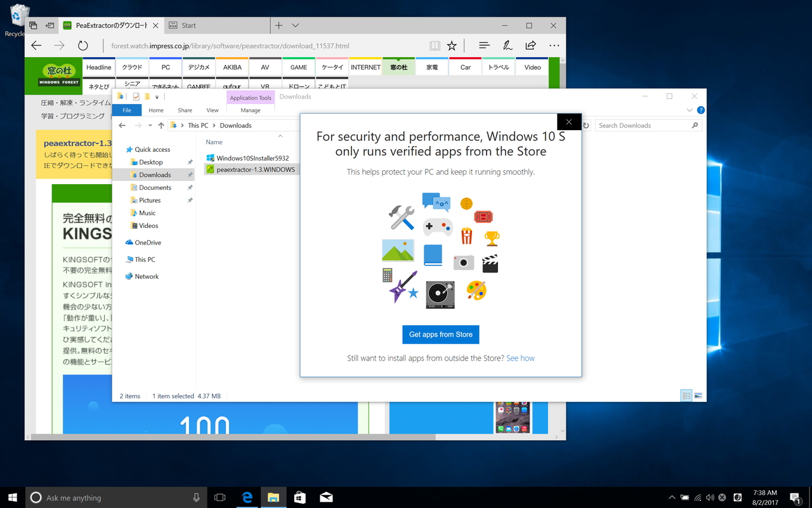Select Desktop in navigation pane

tap(151, 162)
